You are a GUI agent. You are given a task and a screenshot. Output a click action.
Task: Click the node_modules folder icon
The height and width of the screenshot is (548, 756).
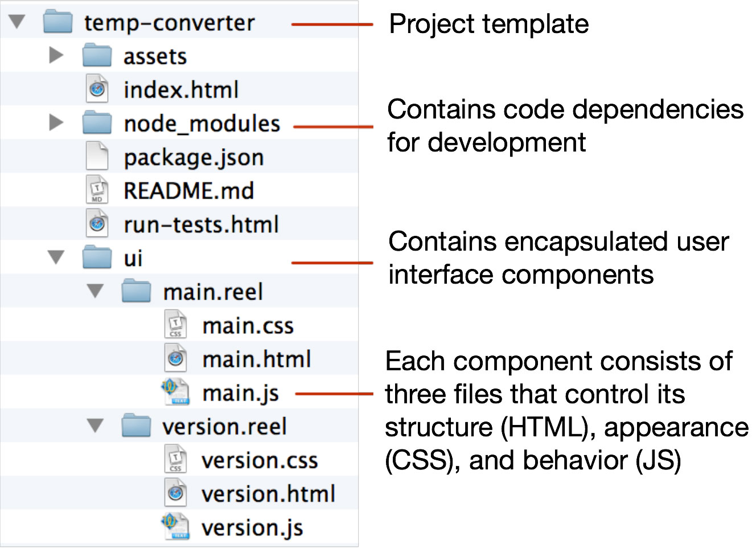tap(97, 122)
